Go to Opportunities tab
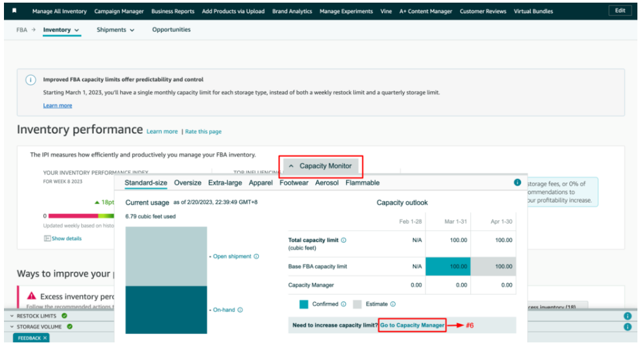Image resolution: width=644 pixels, height=347 pixels. 171,30
